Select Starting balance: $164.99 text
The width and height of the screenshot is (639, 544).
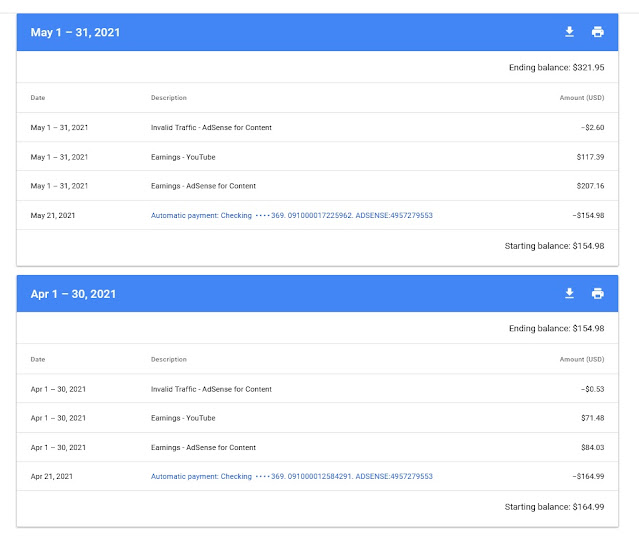pyautogui.click(x=554, y=507)
